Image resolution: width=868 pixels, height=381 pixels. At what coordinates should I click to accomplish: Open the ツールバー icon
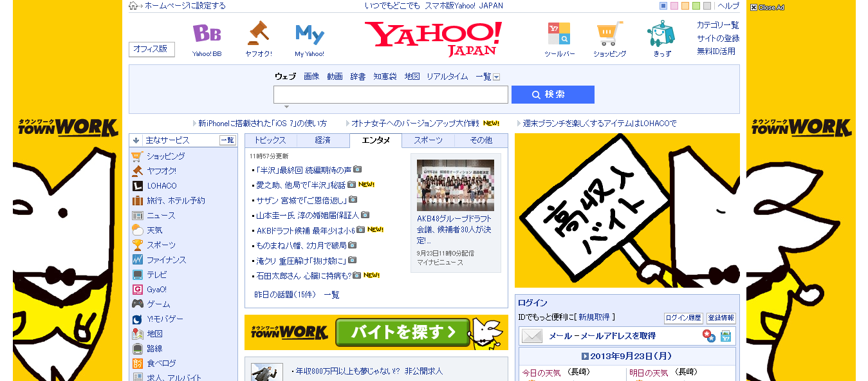tap(559, 33)
